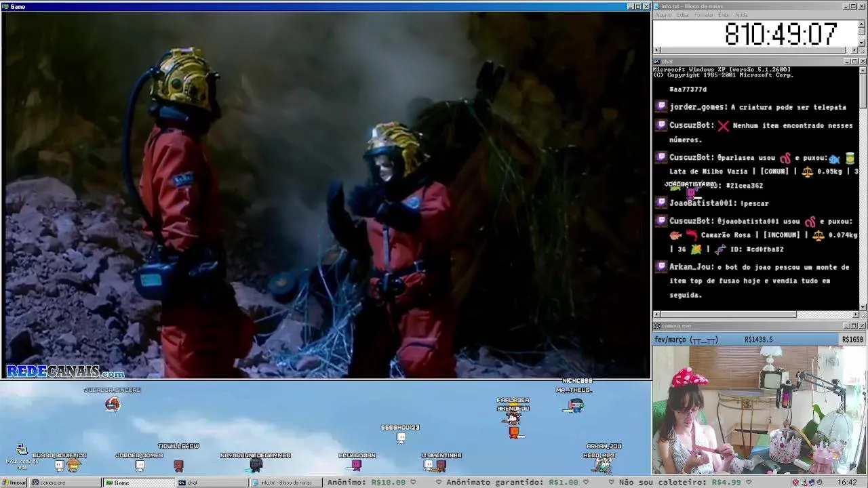Click Notepad vertical scrollbar up arrow
The width and height of the screenshot is (868, 488).
pos(862,23)
